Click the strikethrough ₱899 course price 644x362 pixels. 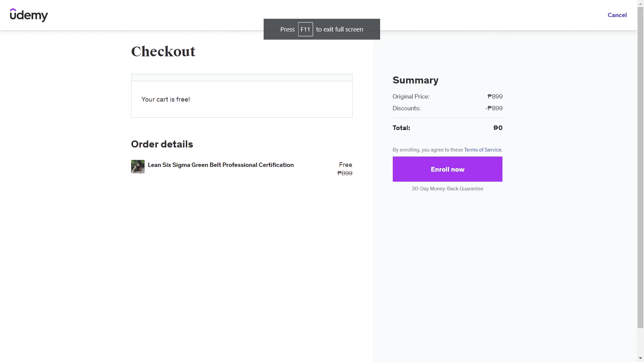pos(345,173)
